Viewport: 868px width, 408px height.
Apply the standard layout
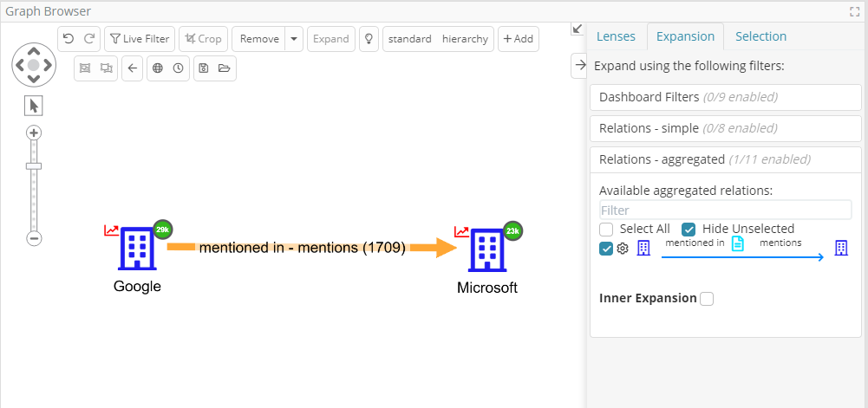pos(409,39)
